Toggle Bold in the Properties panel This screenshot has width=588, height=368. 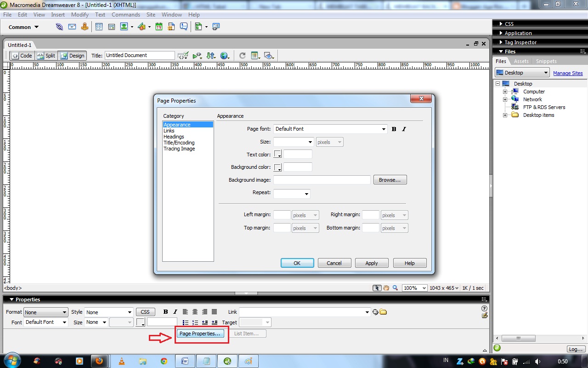pyautogui.click(x=165, y=312)
